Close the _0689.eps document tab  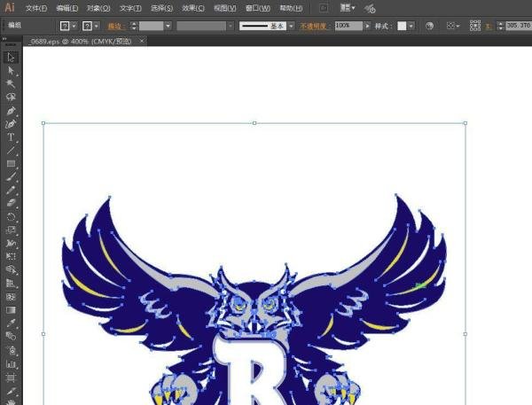[x=142, y=41]
